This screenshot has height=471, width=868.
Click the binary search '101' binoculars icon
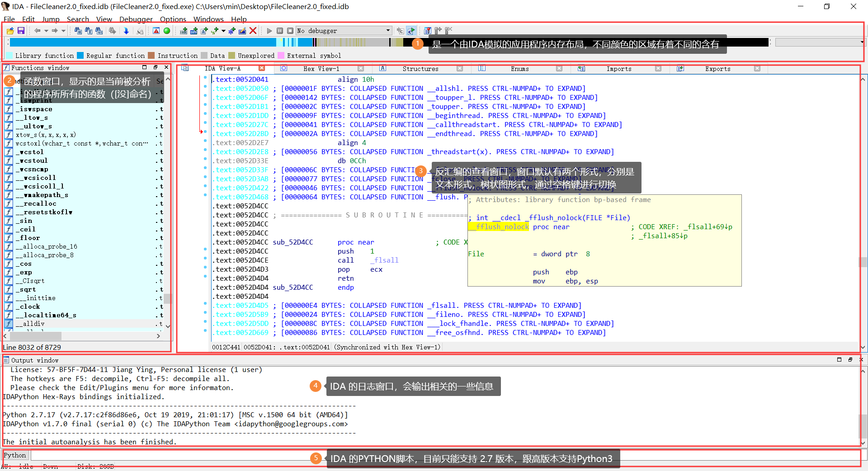coord(99,31)
